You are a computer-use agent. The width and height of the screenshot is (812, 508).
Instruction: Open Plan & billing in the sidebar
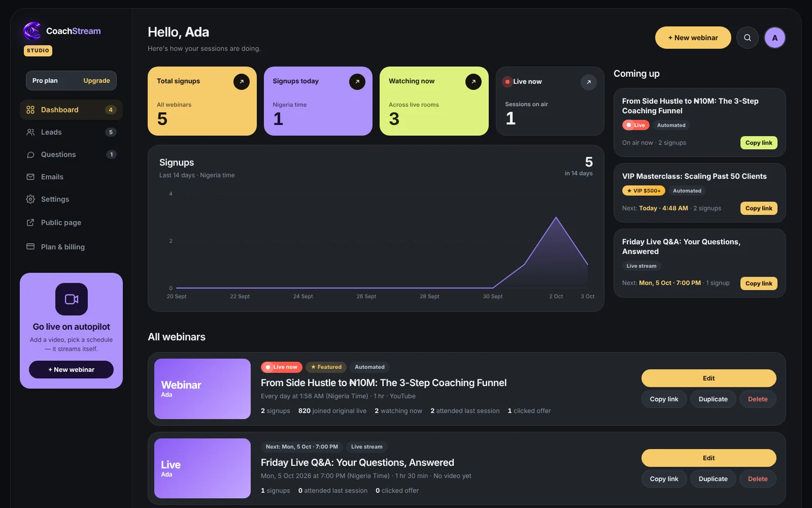71,247
